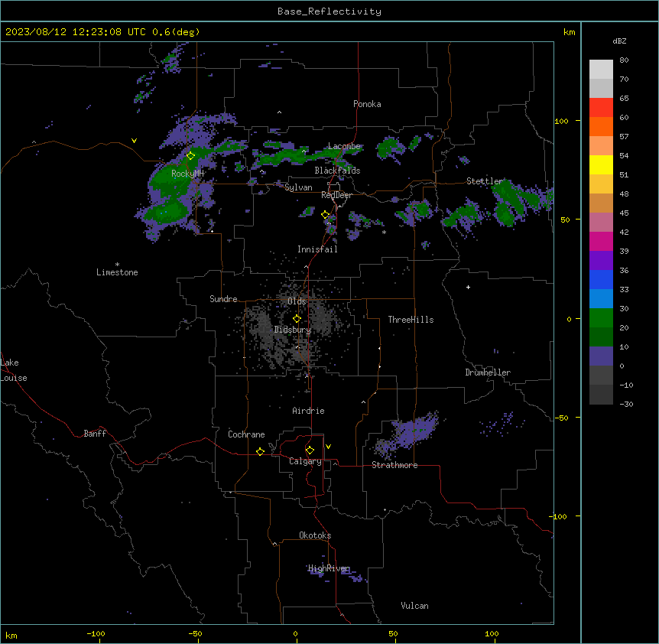Click the Didsbury label
Viewport: 659px width, 644px height.
pyautogui.click(x=293, y=330)
